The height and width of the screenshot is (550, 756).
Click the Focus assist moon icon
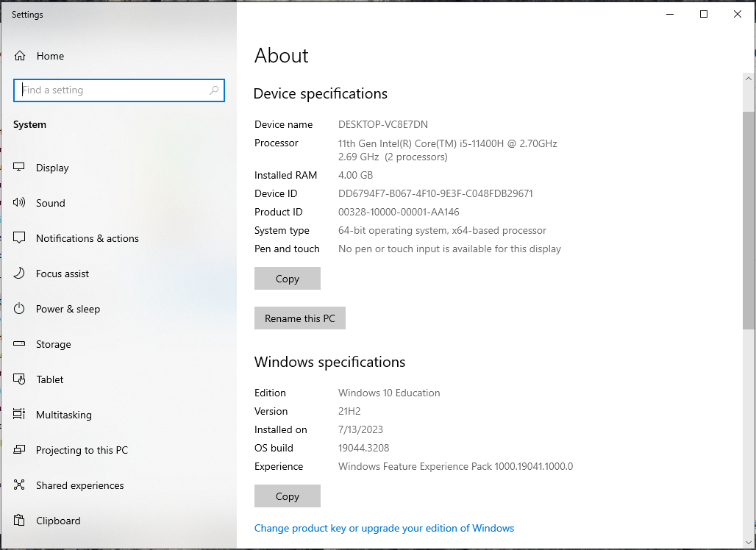point(19,274)
